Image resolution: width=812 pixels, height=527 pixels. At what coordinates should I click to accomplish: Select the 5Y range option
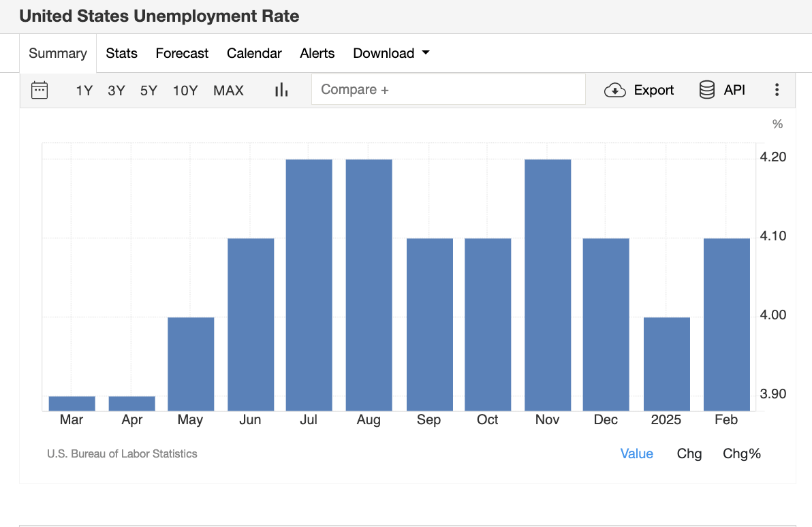pyautogui.click(x=149, y=89)
